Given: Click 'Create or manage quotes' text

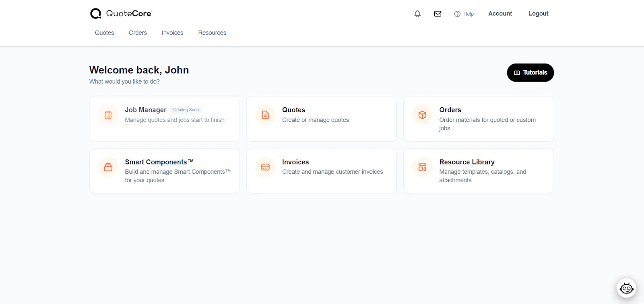Looking at the screenshot, I should tap(316, 120).
